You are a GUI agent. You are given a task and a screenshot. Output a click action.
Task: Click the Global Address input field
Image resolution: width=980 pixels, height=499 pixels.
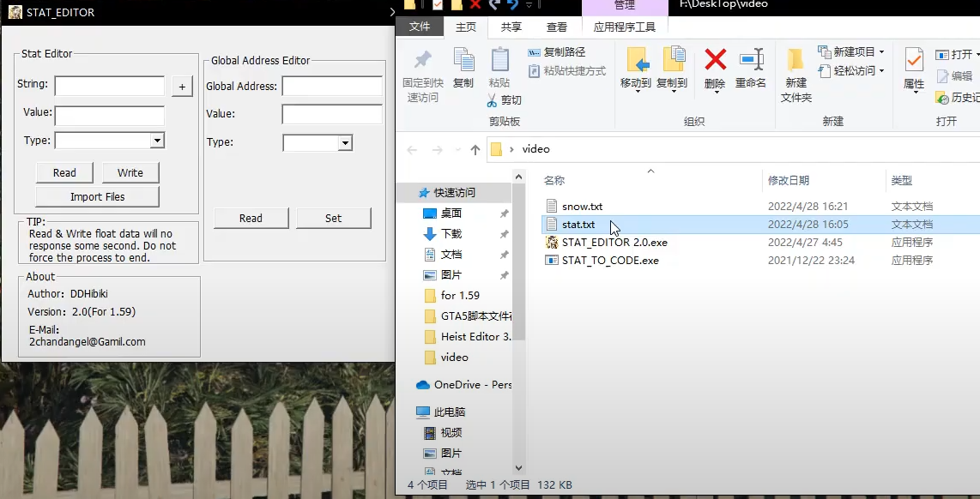[x=332, y=87]
